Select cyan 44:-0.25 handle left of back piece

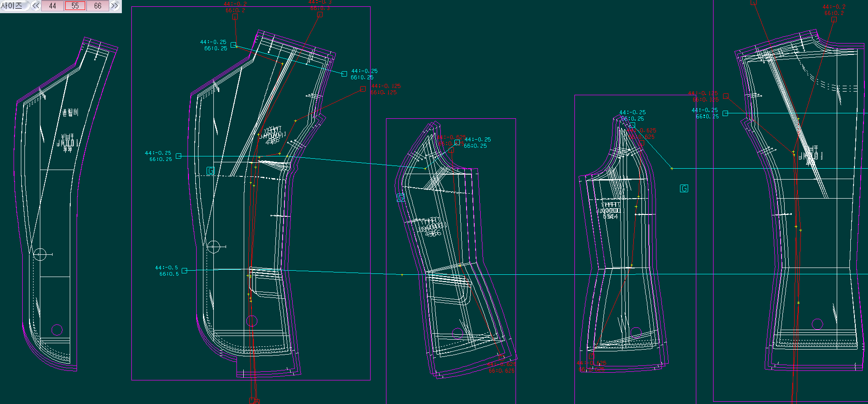click(x=725, y=113)
